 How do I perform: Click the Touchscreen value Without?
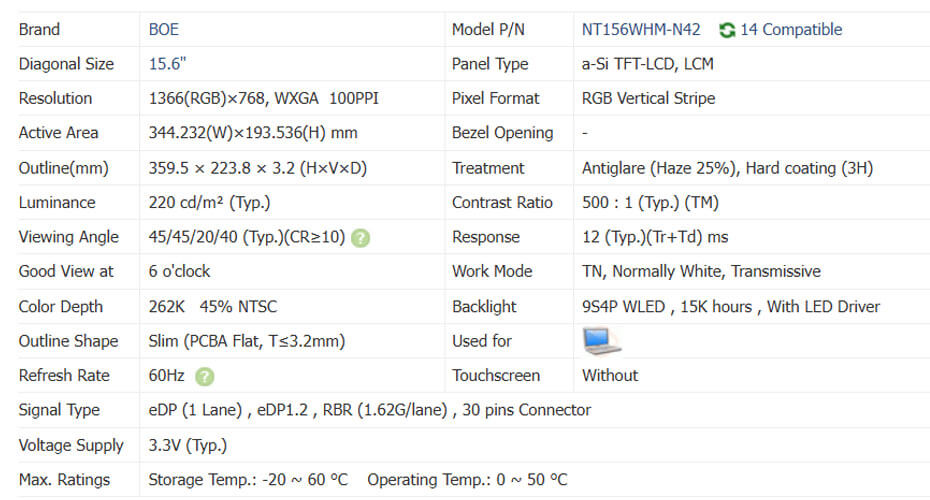(609, 376)
